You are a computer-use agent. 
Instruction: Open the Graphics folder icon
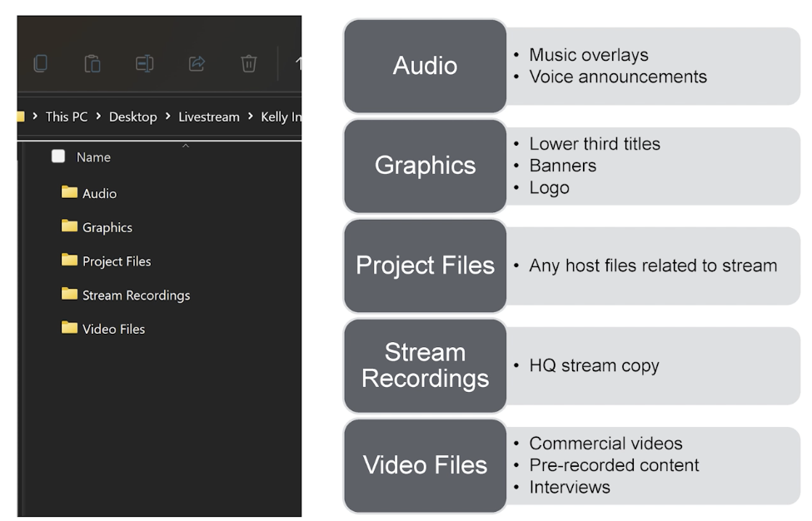(x=71, y=227)
